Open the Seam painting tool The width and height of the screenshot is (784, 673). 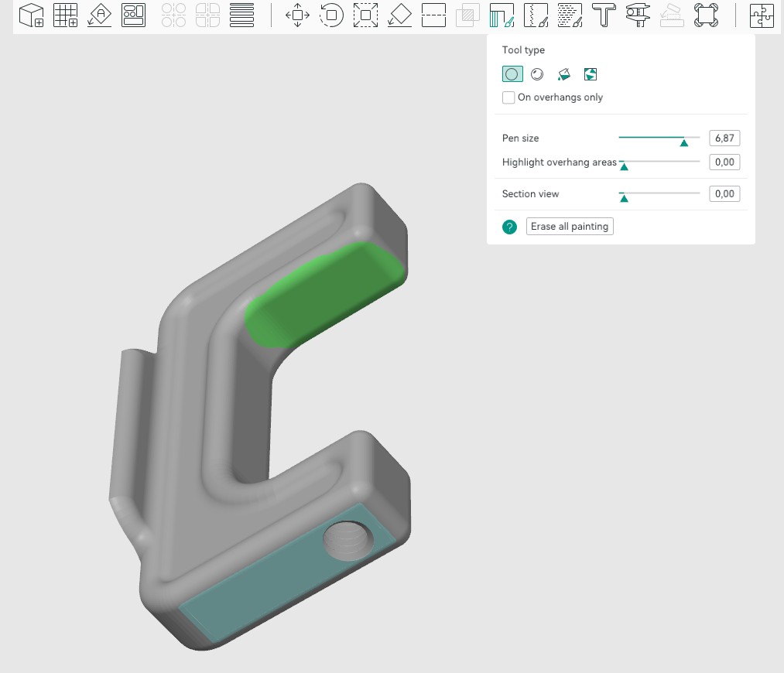click(x=536, y=15)
